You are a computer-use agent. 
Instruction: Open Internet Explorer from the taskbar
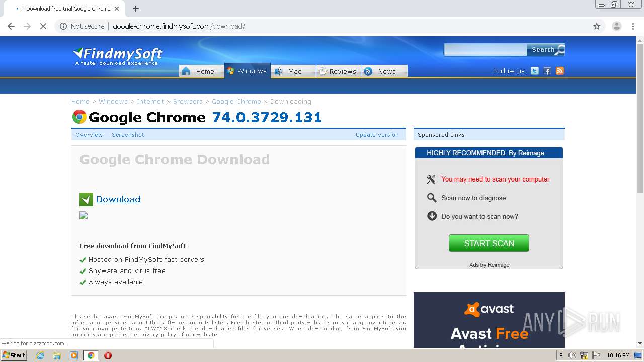point(40,355)
